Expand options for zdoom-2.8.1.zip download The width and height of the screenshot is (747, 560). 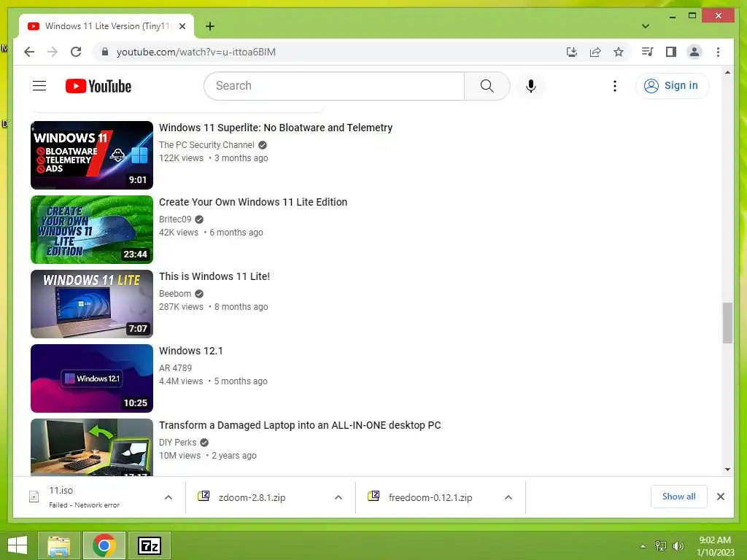[338, 497]
